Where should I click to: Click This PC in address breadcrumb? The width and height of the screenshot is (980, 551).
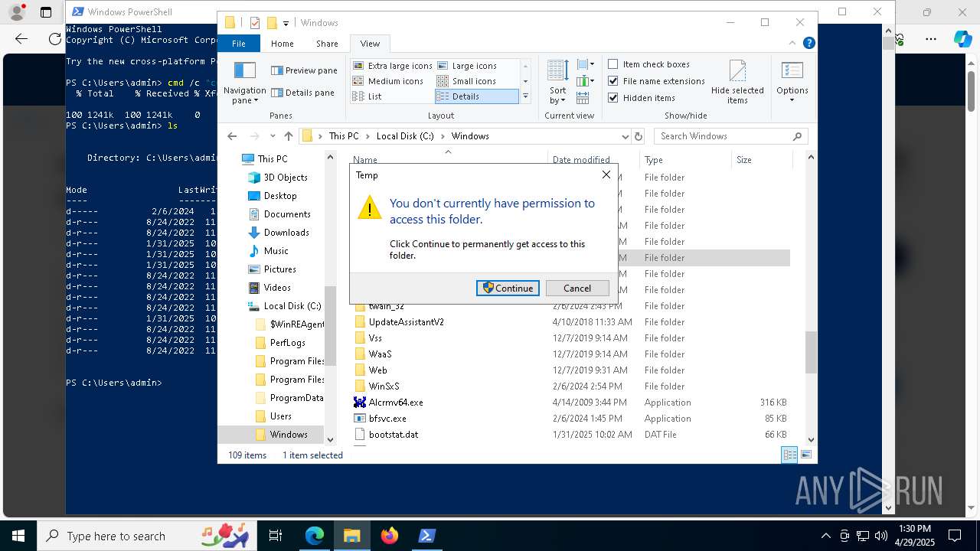coord(344,136)
